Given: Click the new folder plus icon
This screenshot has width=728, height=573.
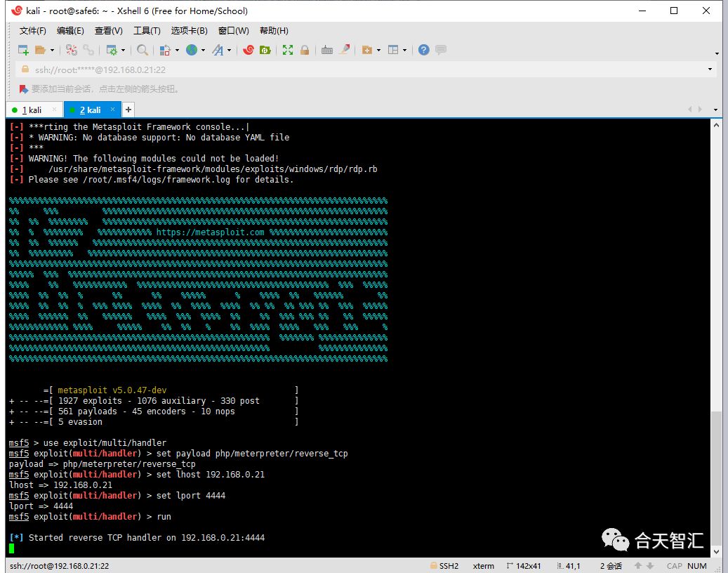Looking at the screenshot, I should coord(367,50).
